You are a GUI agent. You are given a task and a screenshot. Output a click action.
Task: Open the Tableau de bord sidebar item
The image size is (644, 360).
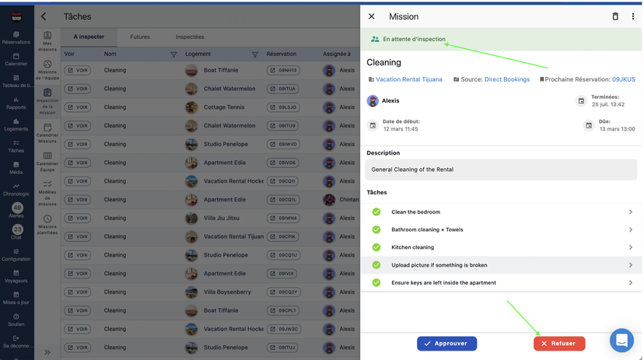16,82
